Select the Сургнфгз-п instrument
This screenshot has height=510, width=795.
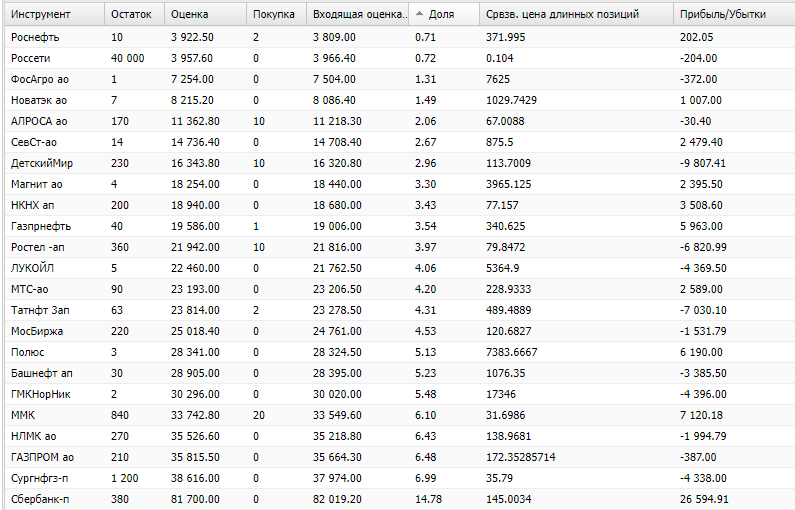40,479
